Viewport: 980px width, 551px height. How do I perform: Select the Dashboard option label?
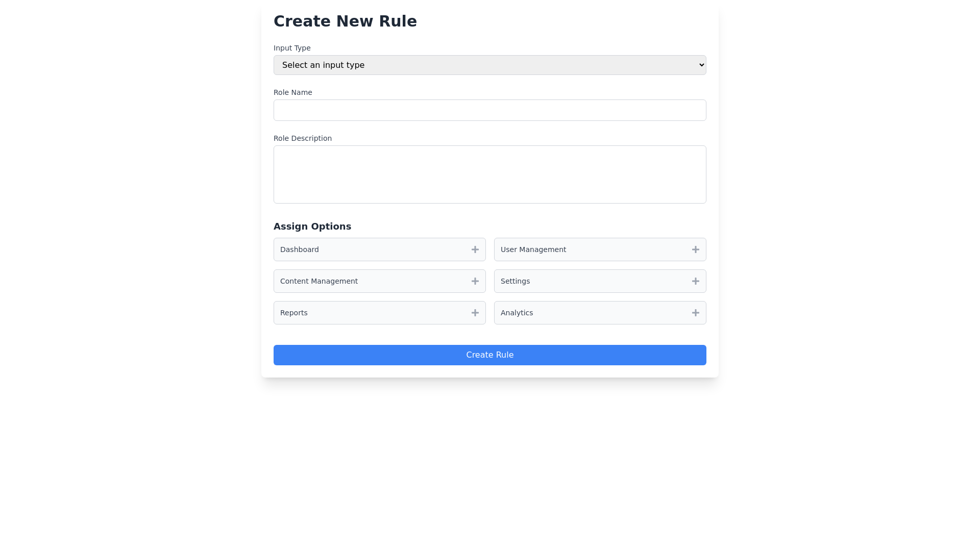[300, 249]
